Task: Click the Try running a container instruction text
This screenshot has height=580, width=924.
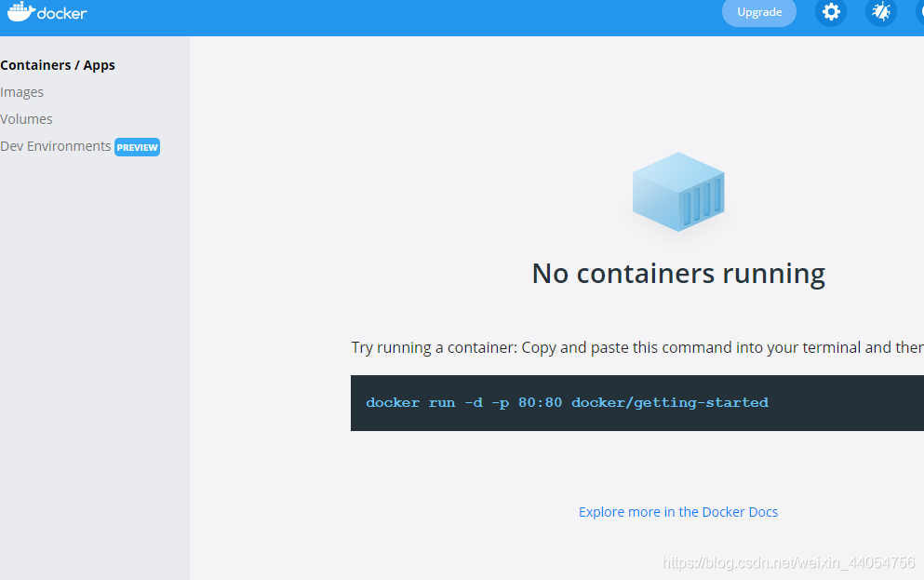Action: (x=637, y=348)
